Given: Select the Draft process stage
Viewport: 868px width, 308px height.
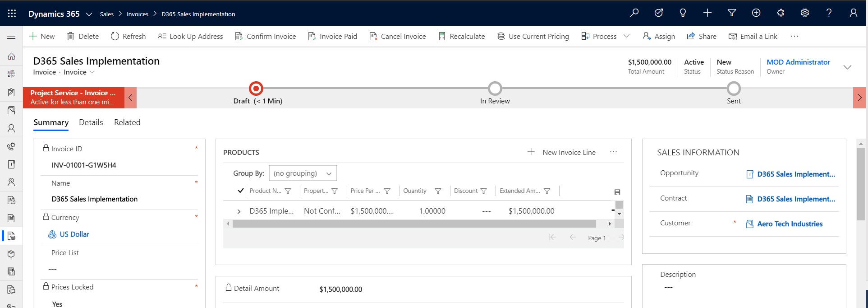Looking at the screenshot, I should [x=256, y=89].
